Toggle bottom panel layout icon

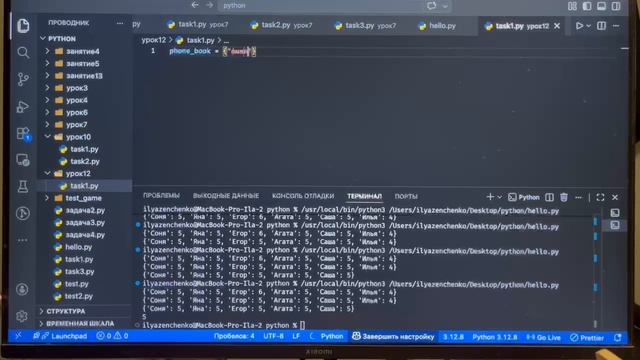point(601,6)
